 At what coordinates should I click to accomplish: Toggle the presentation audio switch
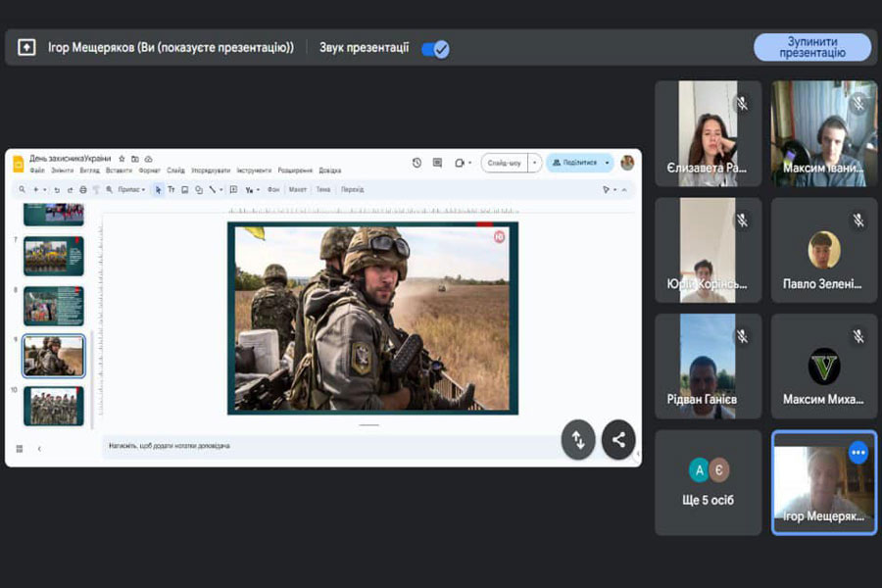(x=435, y=48)
